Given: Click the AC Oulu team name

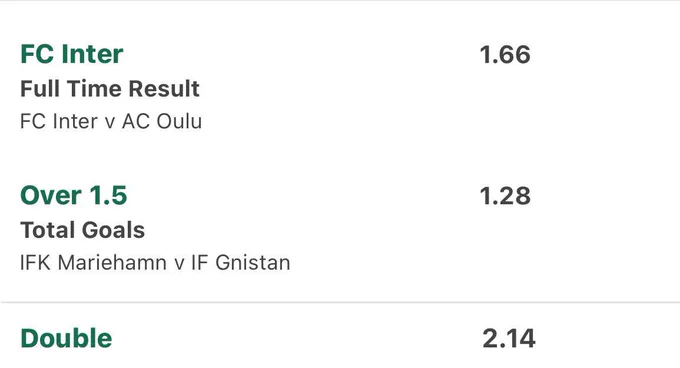Looking at the screenshot, I should (x=162, y=121).
